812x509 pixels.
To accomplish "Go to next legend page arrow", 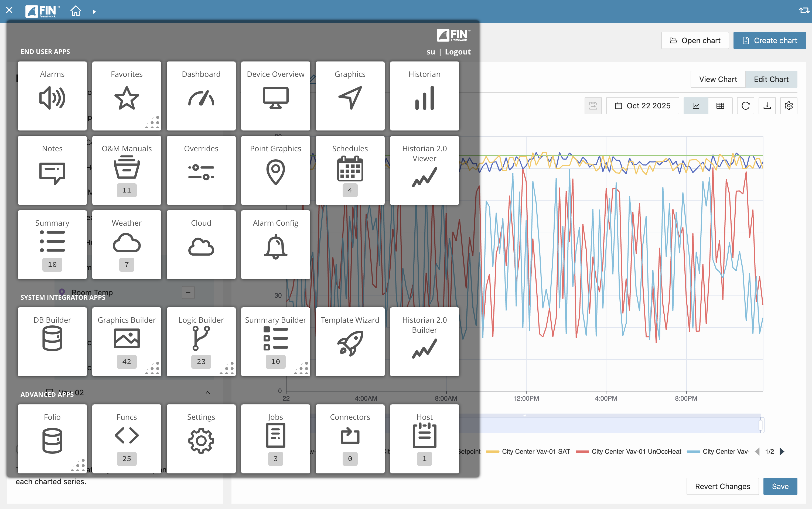I will pyautogui.click(x=782, y=451).
